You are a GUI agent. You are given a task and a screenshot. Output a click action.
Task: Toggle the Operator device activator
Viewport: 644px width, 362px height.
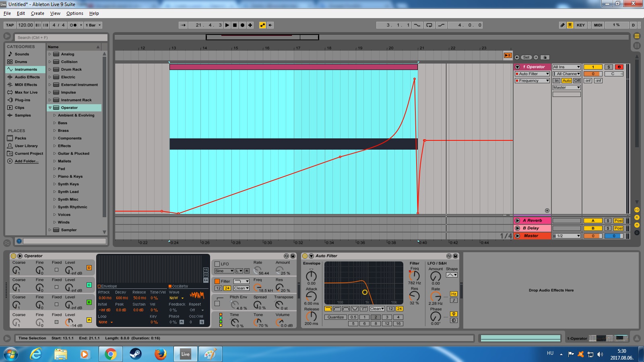13,256
